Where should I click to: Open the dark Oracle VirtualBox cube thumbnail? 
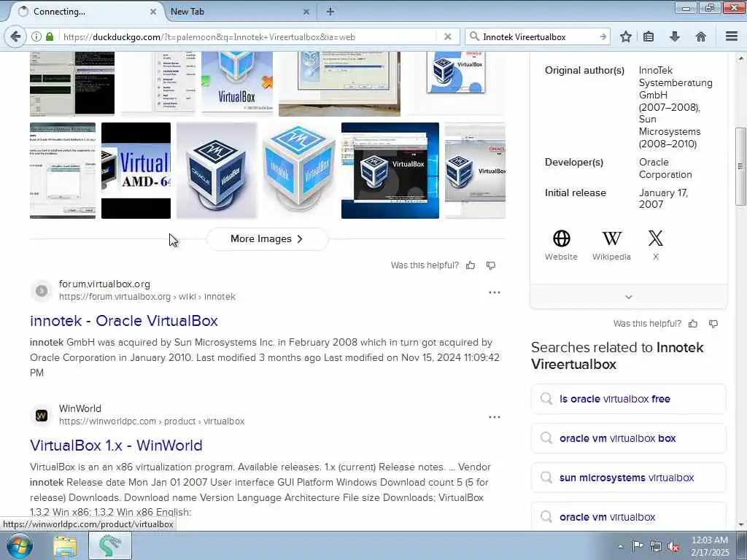coord(217,171)
